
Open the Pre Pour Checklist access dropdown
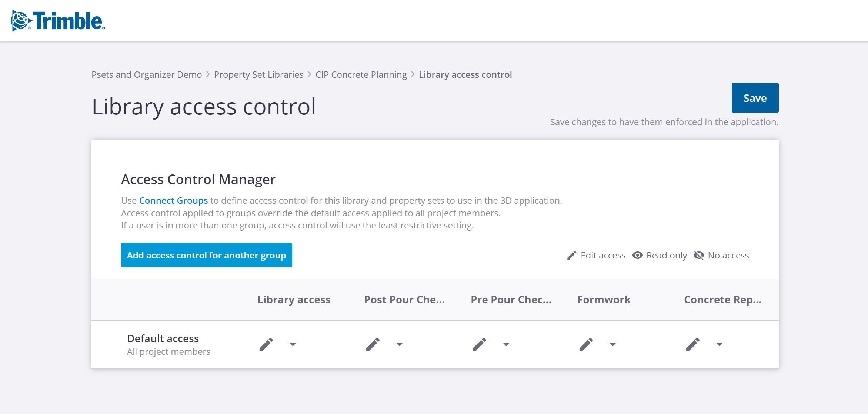[506, 344]
